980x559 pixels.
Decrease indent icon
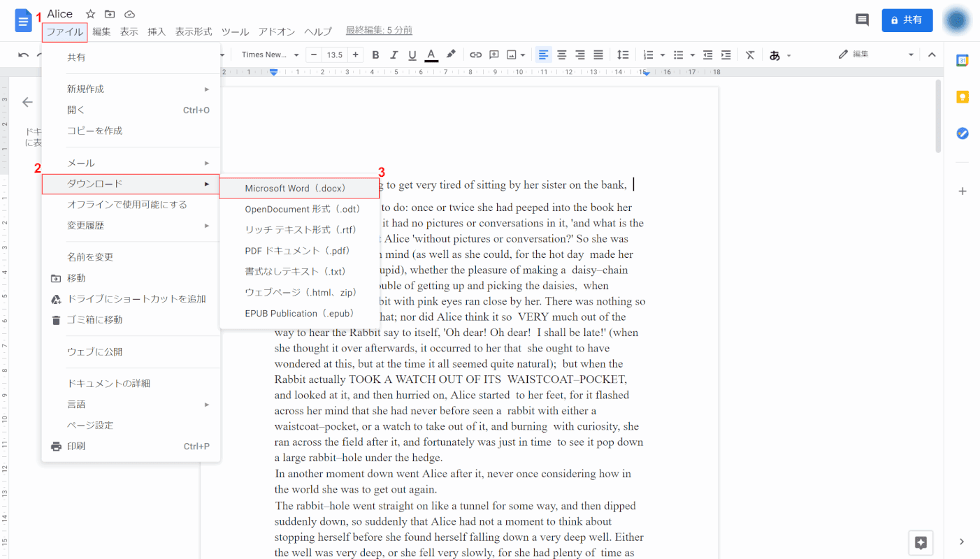pos(707,55)
